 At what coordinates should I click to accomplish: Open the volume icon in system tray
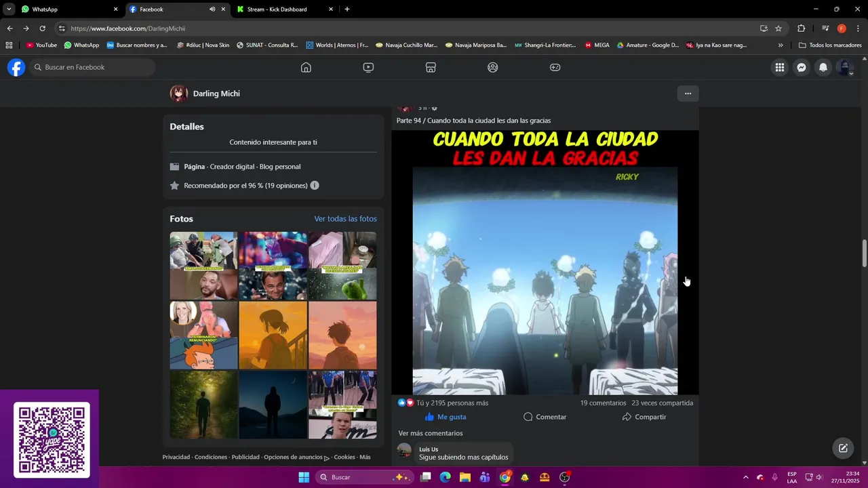tap(819, 477)
